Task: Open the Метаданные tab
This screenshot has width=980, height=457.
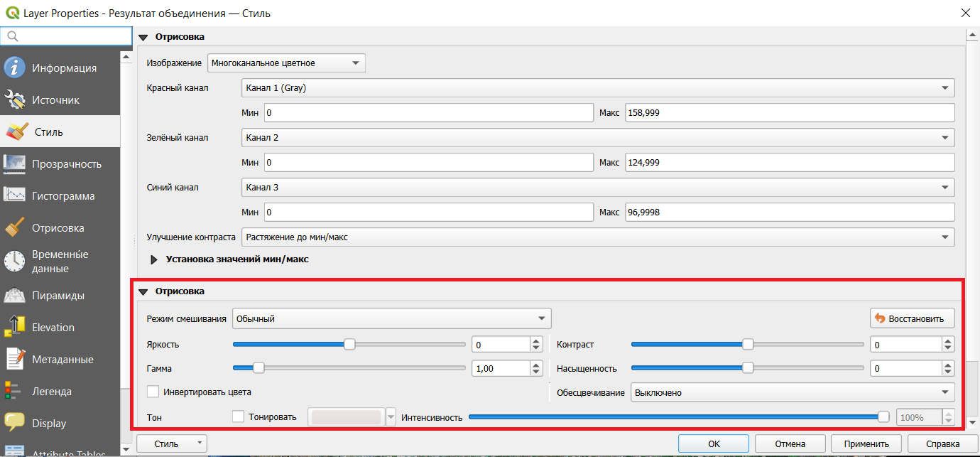Action: (60, 360)
